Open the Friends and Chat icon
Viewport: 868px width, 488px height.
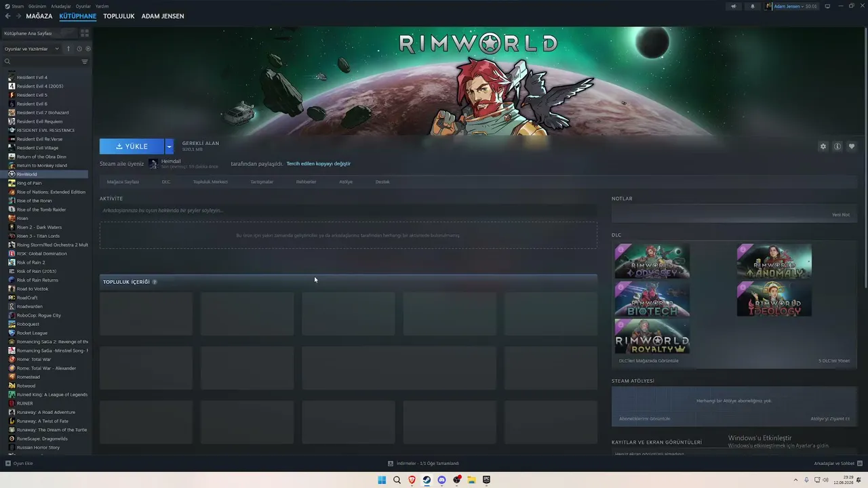coord(860,464)
